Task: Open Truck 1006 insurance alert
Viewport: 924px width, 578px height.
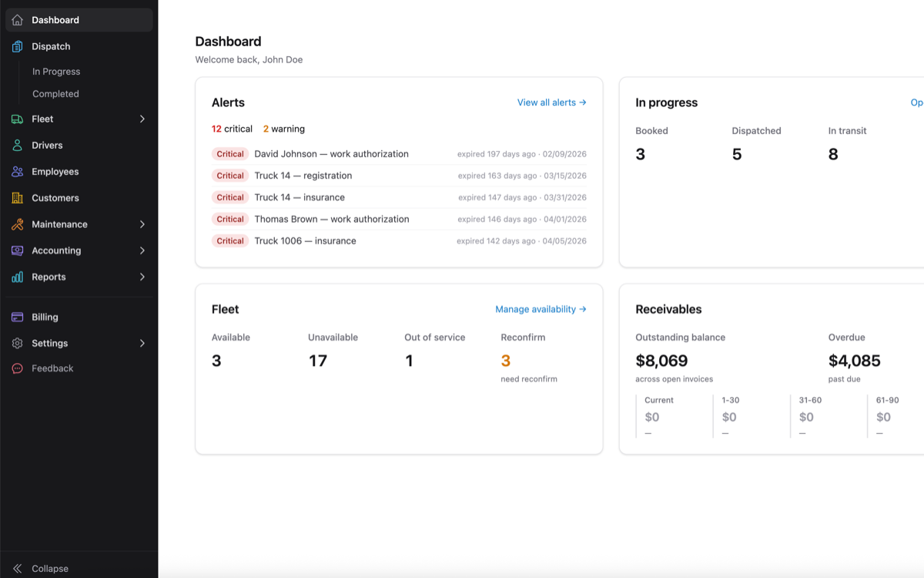Action: click(399, 240)
